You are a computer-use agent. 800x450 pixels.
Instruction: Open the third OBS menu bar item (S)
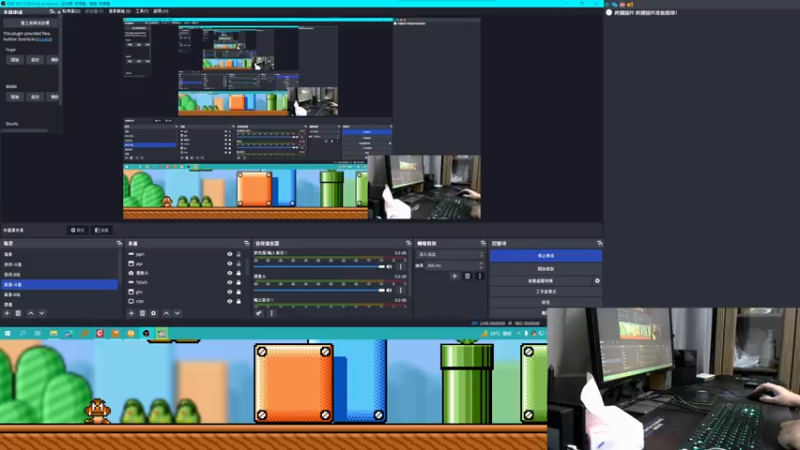(x=119, y=11)
